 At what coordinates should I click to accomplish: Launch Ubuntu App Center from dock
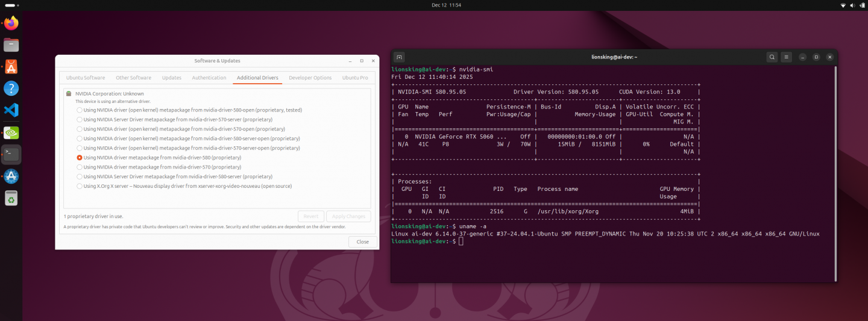[11, 67]
